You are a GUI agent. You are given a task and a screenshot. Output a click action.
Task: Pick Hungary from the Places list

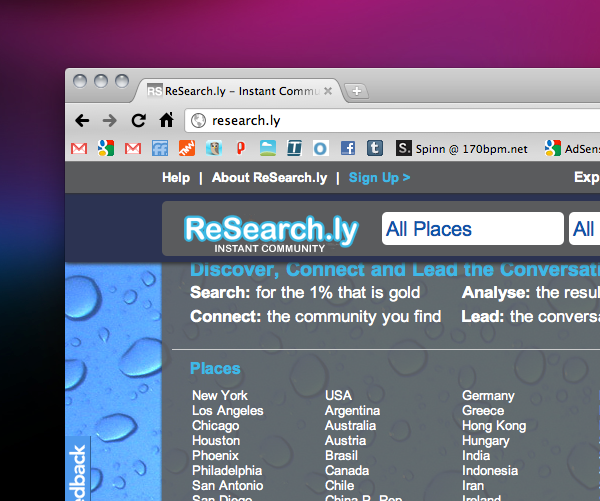(x=486, y=441)
